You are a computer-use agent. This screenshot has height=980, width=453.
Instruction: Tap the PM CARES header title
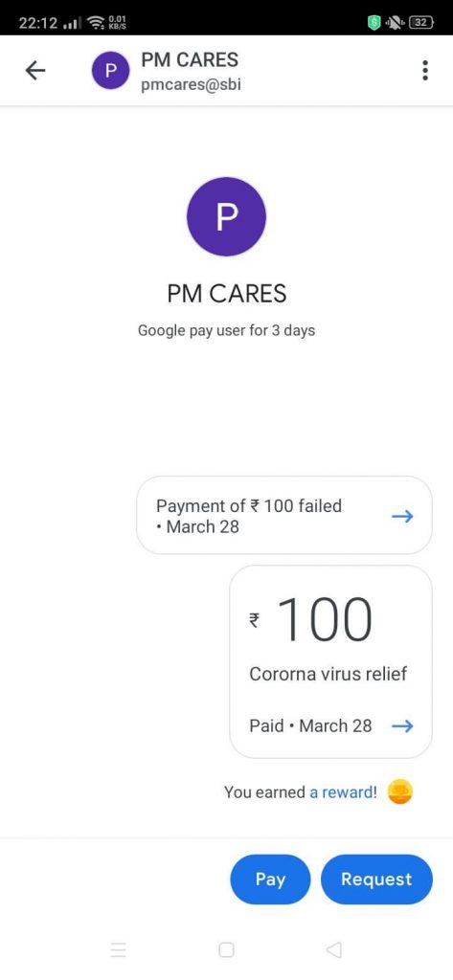[x=190, y=60]
